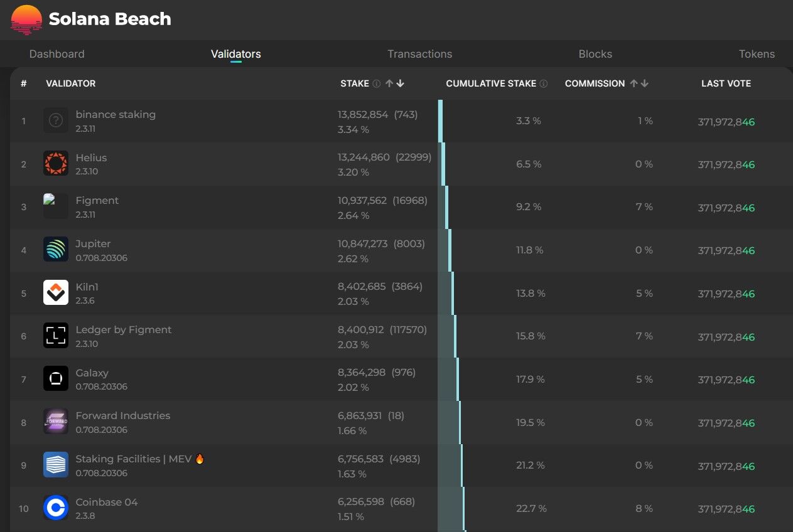Viewport: 793px width, 532px height.
Task: Open the STAKE column info tooltip
Action: point(375,83)
